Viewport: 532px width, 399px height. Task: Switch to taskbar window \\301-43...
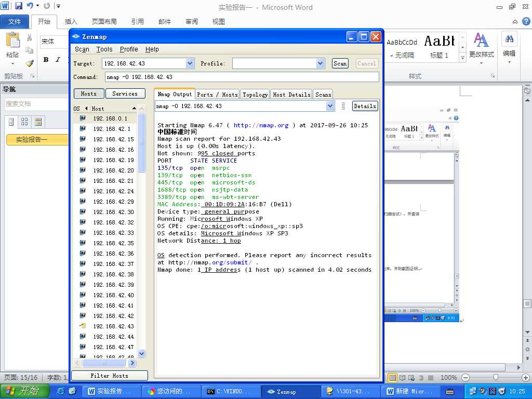click(x=350, y=392)
